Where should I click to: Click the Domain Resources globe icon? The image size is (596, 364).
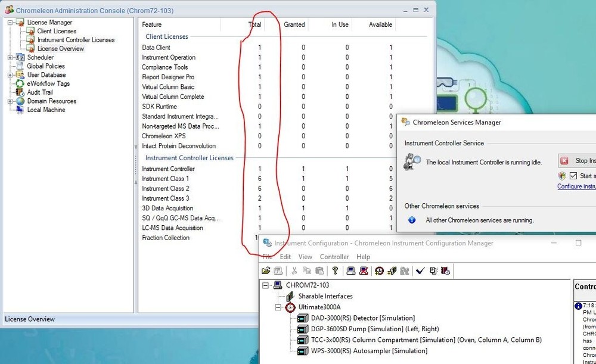[20, 101]
